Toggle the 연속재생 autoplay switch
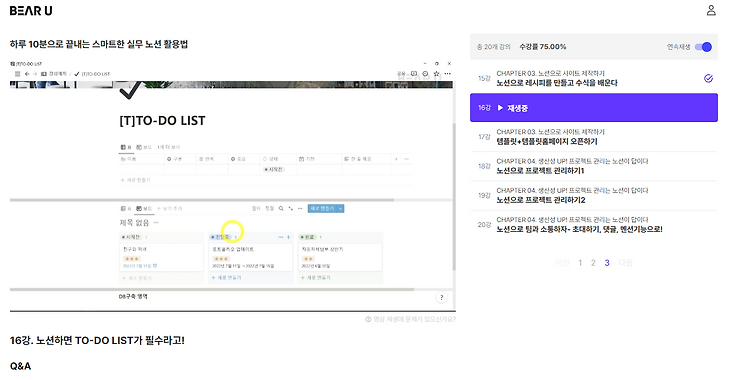 703,47
